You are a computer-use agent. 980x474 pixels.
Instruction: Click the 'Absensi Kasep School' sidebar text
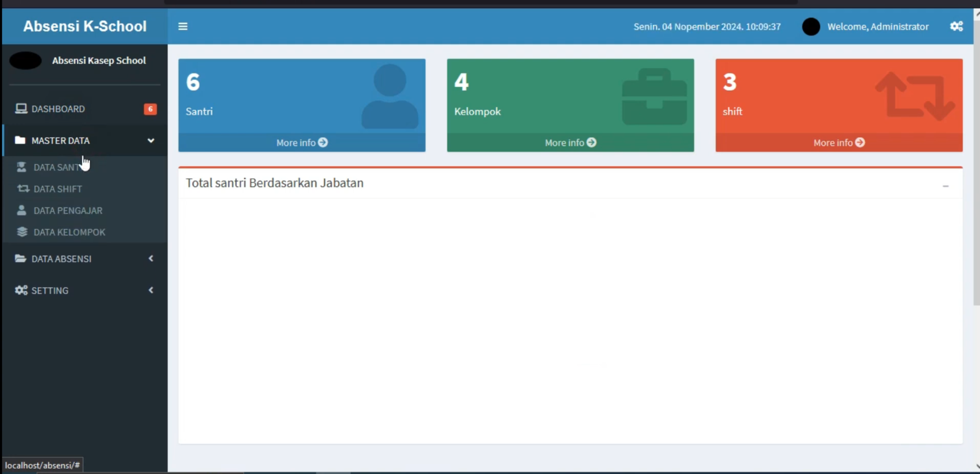tap(99, 60)
